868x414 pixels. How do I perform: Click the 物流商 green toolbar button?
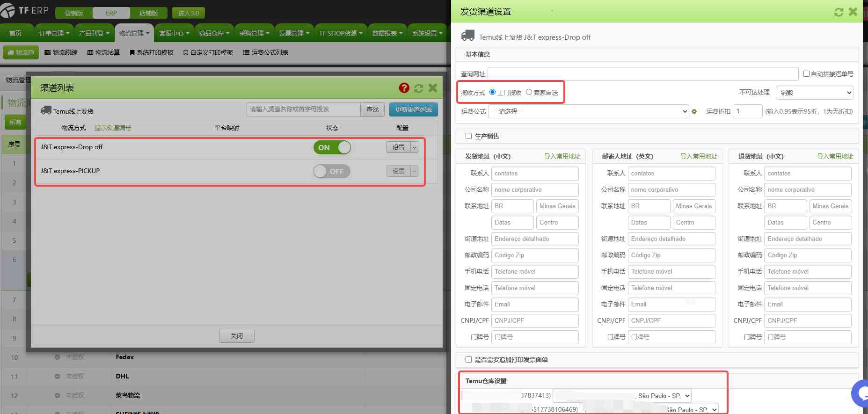(x=21, y=52)
